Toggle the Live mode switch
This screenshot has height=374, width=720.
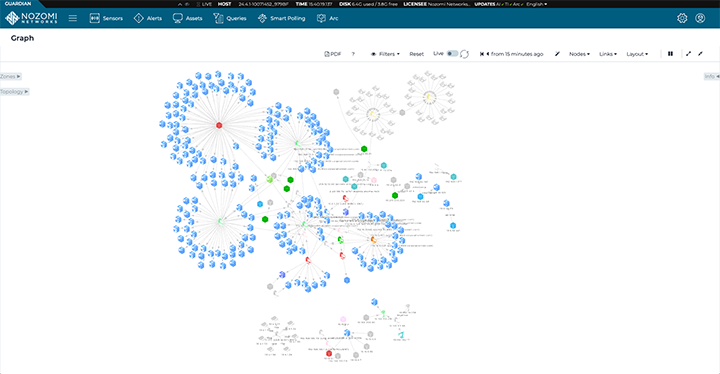(452, 54)
